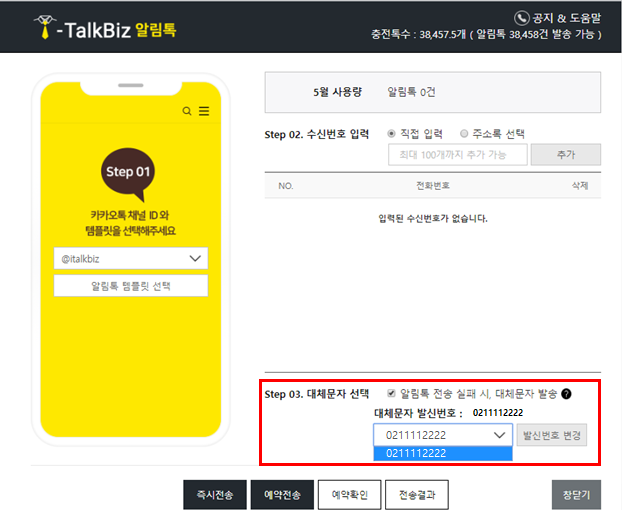The image size is (622, 510).
Task: Click the 창닫기 button
Action: click(x=576, y=495)
